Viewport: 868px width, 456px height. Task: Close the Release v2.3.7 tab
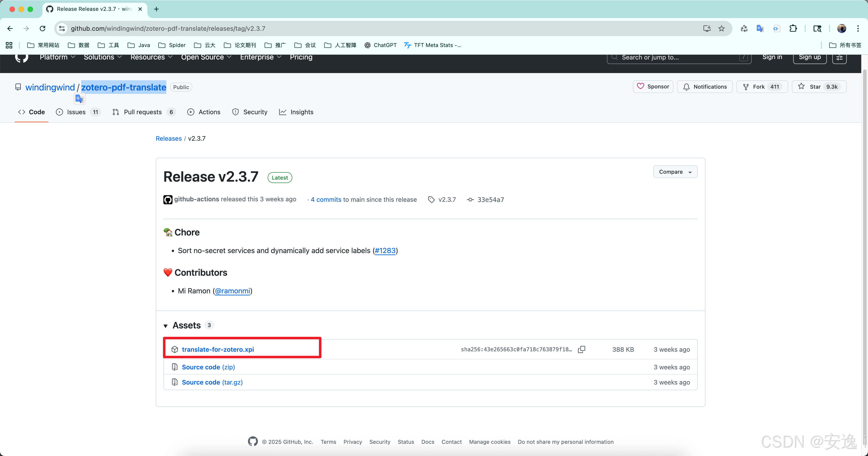coord(140,9)
